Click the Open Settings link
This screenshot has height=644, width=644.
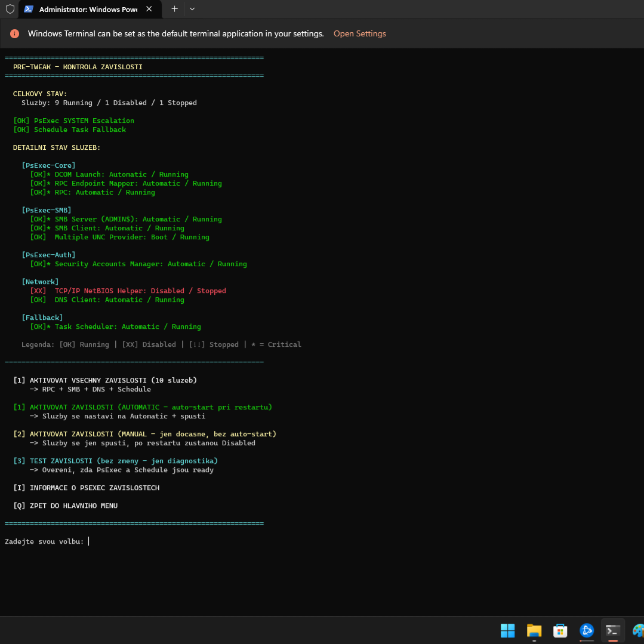359,34
